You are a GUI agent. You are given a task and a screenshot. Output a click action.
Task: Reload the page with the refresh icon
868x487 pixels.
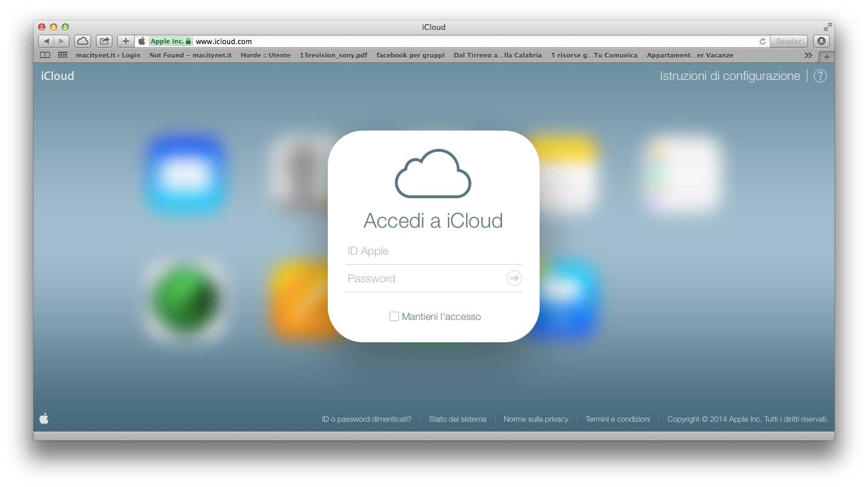763,41
